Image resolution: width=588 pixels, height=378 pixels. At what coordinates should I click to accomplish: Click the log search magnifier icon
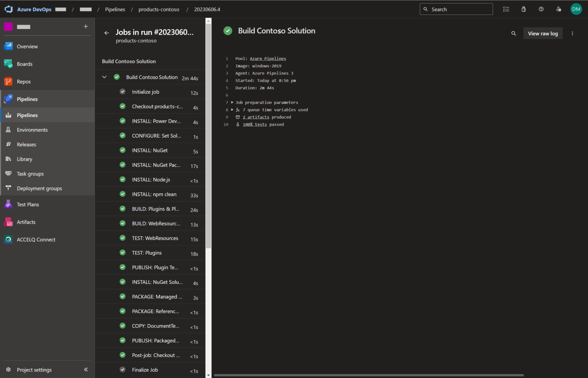pos(514,34)
